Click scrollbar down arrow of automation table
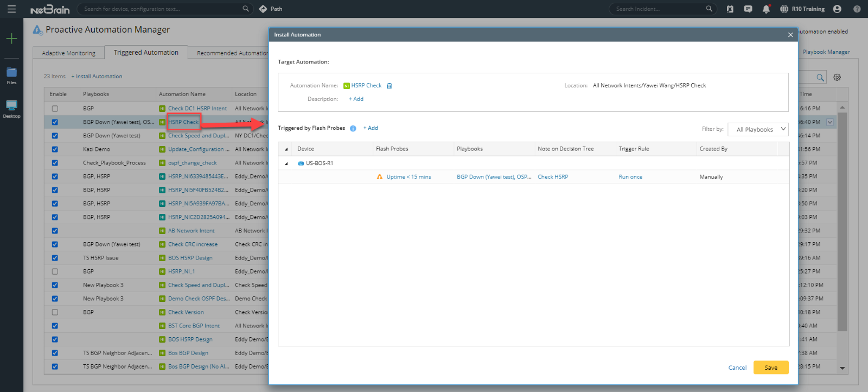 pos(842,368)
